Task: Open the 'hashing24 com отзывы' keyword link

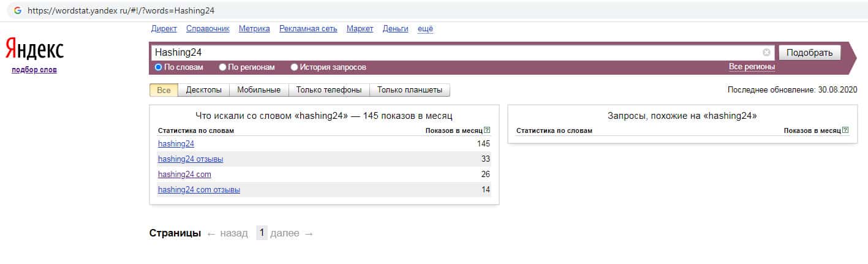Action: [199, 190]
